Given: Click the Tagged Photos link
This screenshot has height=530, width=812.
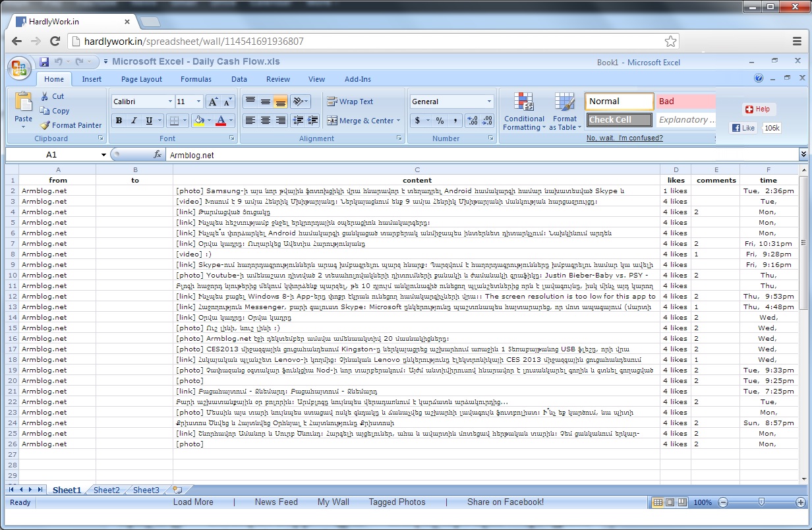Looking at the screenshot, I should (x=397, y=502).
